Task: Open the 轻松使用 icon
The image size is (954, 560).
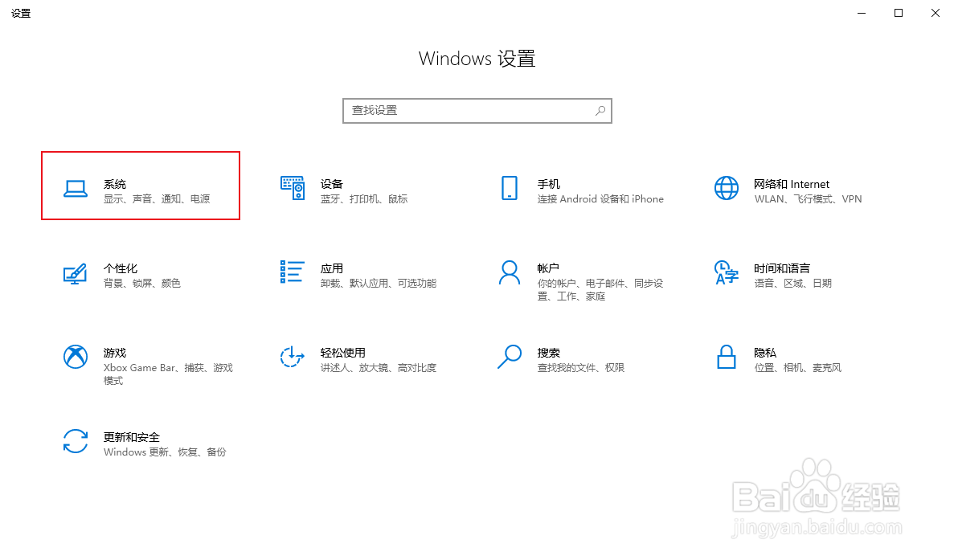Action: [x=292, y=357]
